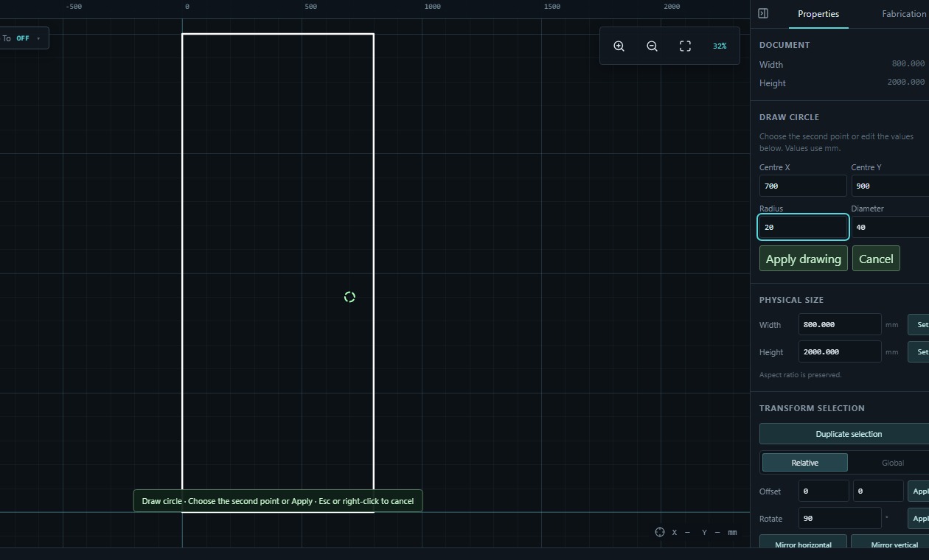Click the dashed circle preview on canvas
The image size is (929, 560).
coord(349,297)
